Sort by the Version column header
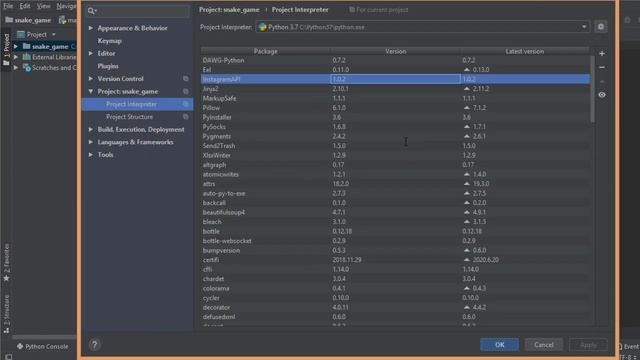 395,51
